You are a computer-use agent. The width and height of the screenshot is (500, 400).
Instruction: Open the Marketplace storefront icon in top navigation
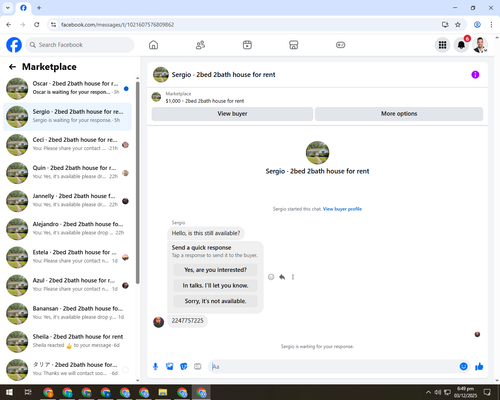coord(294,45)
